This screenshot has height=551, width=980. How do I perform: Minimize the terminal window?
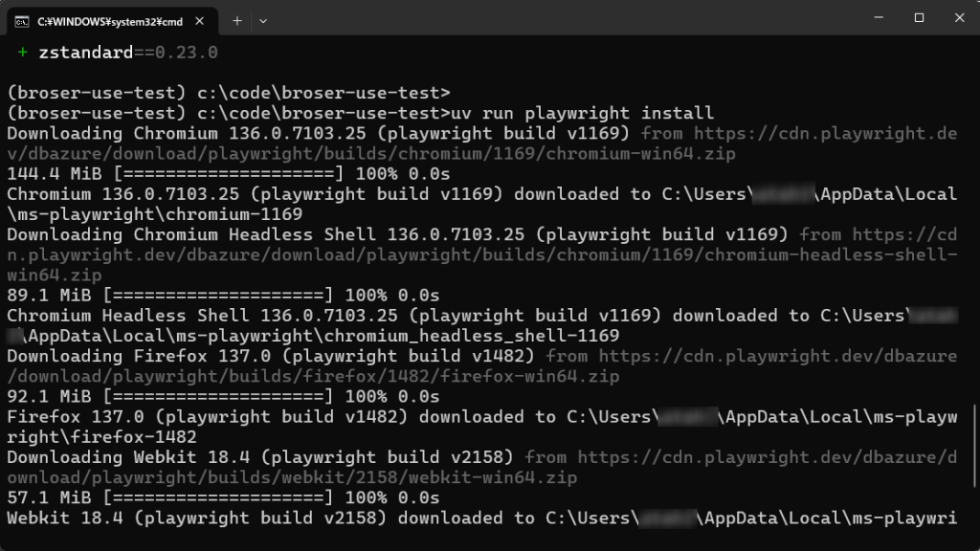pyautogui.click(x=879, y=18)
